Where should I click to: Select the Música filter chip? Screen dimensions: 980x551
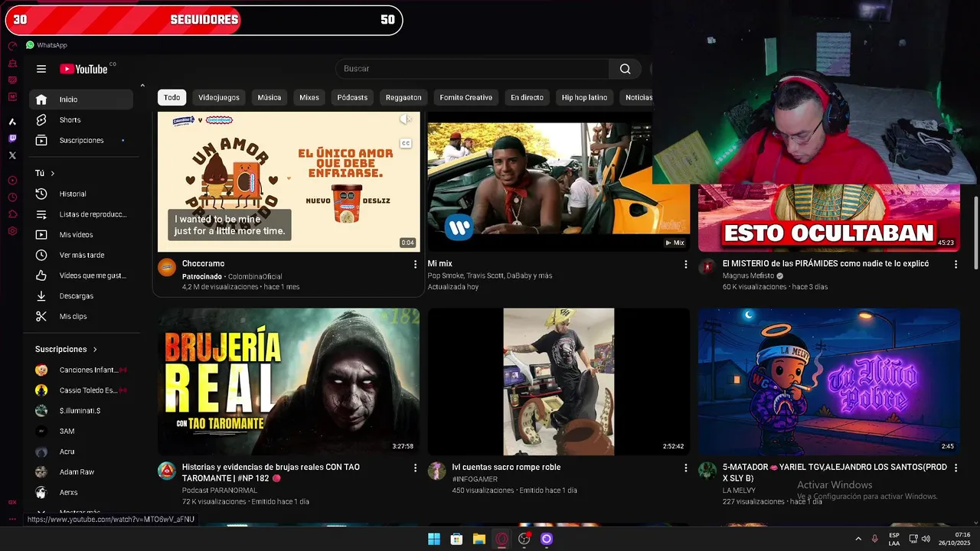click(x=269, y=98)
